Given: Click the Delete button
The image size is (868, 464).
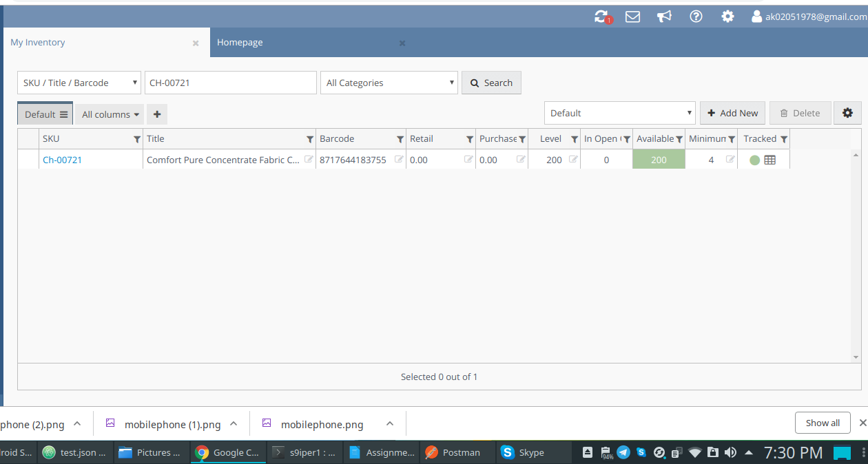Looking at the screenshot, I should (x=800, y=113).
